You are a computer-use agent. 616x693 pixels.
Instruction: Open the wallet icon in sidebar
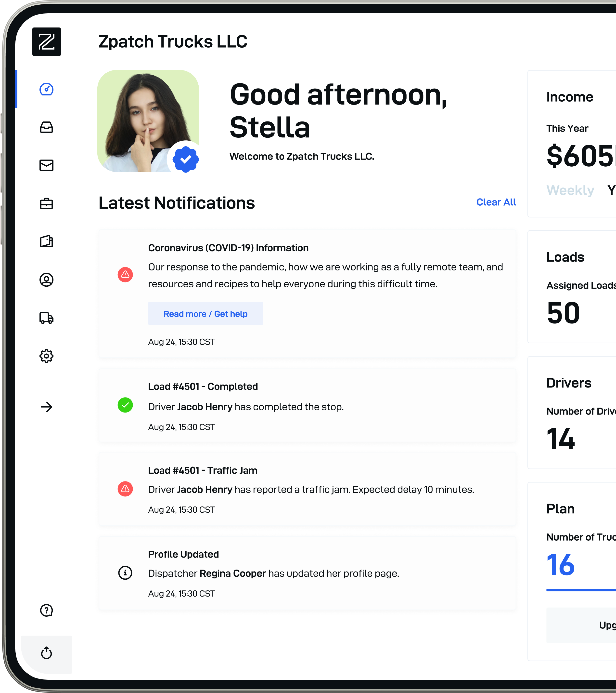[x=46, y=242]
